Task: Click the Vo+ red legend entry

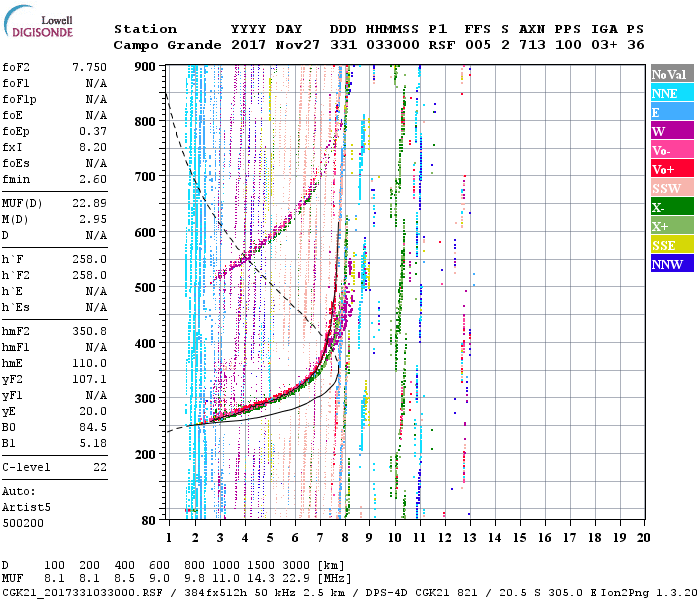Action: (x=670, y=170)
